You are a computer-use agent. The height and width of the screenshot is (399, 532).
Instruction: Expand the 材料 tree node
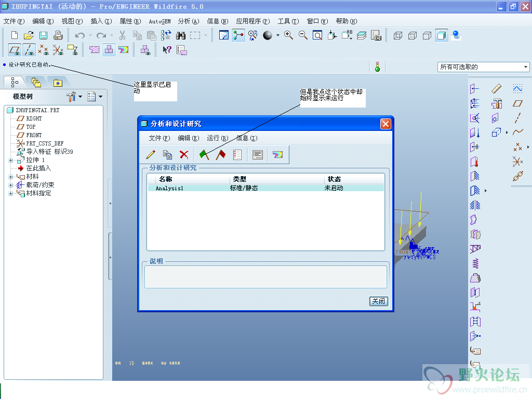coord(10,177)
